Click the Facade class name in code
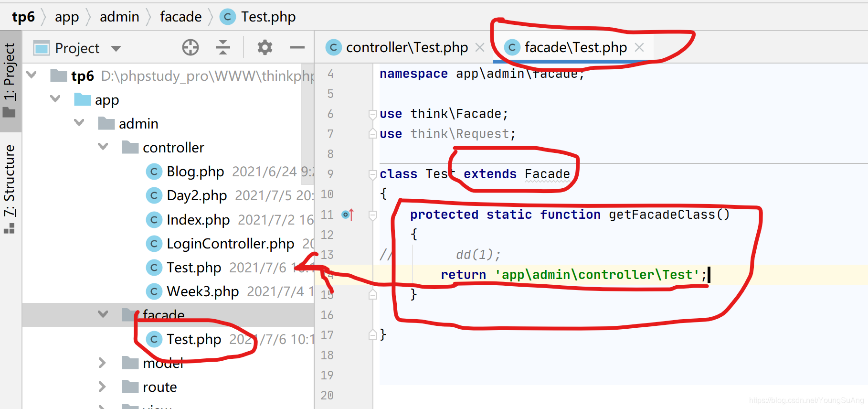Viewport: 868px width, 409px height. pos(547,174)
